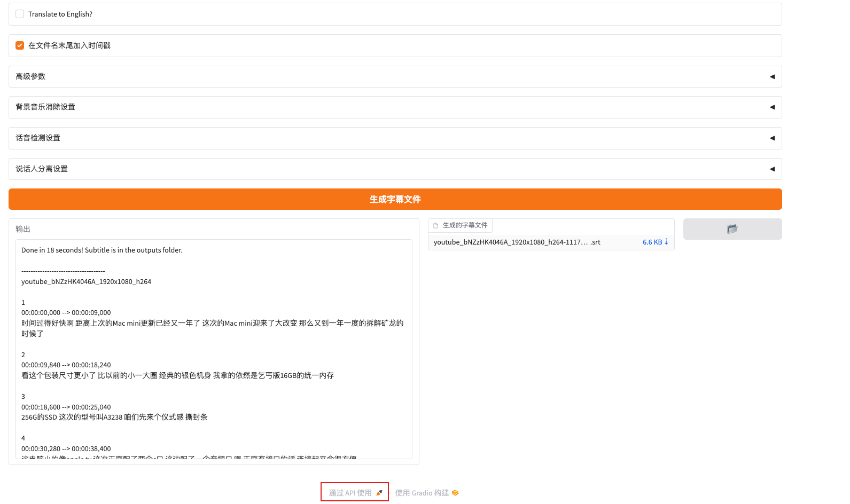The image size is (850, 504).
Task: Click the folder icon to open outputs
Action: (732, 229)
